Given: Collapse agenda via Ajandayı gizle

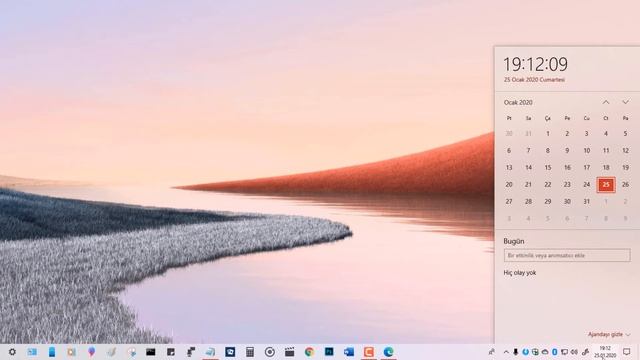Looking at the screenshot, I should [609, 334].
